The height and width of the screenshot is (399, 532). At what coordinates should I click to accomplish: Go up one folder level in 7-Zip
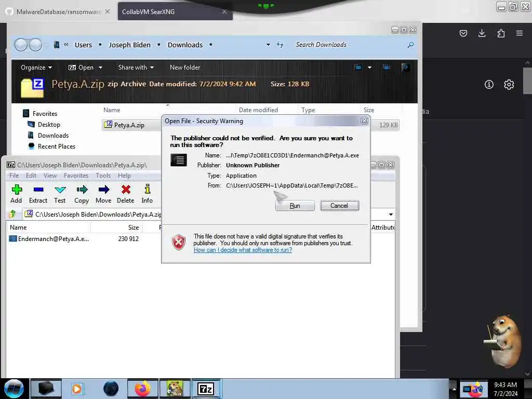coord(12,214)
